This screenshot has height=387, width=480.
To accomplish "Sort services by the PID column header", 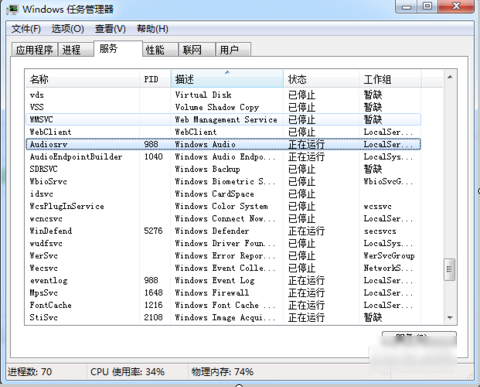I will 155,79.
